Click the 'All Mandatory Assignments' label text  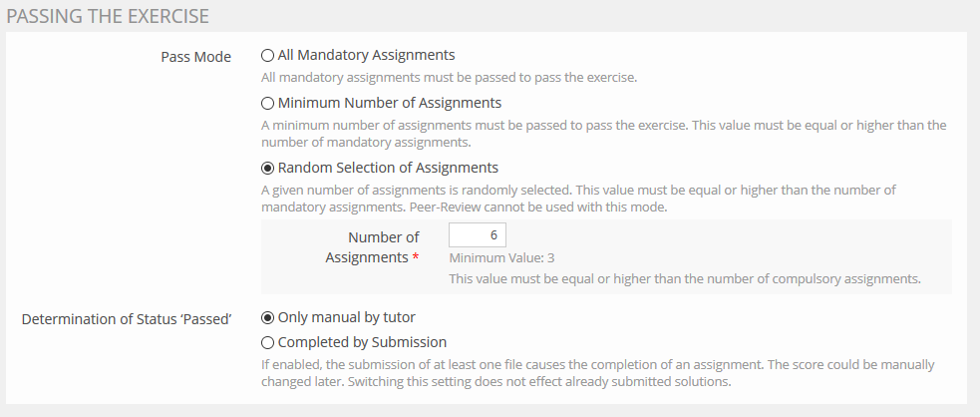tap(366, 55)
